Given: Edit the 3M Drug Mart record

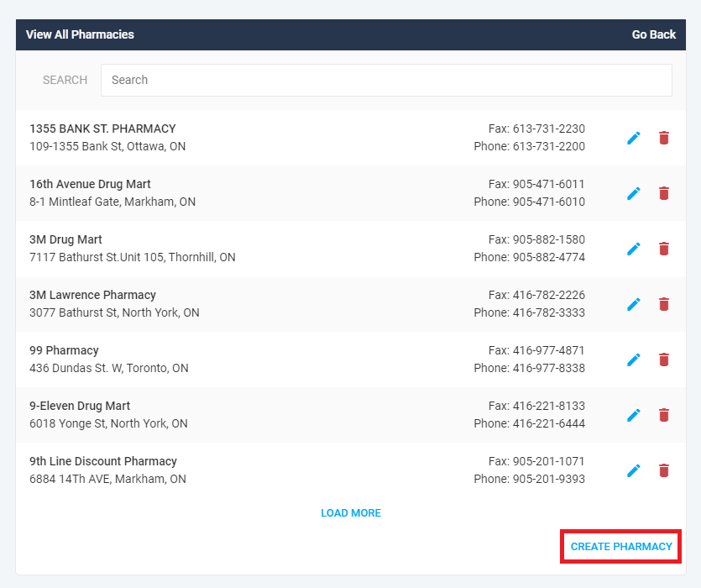Looking at the screenshot, I should [634, 249].
